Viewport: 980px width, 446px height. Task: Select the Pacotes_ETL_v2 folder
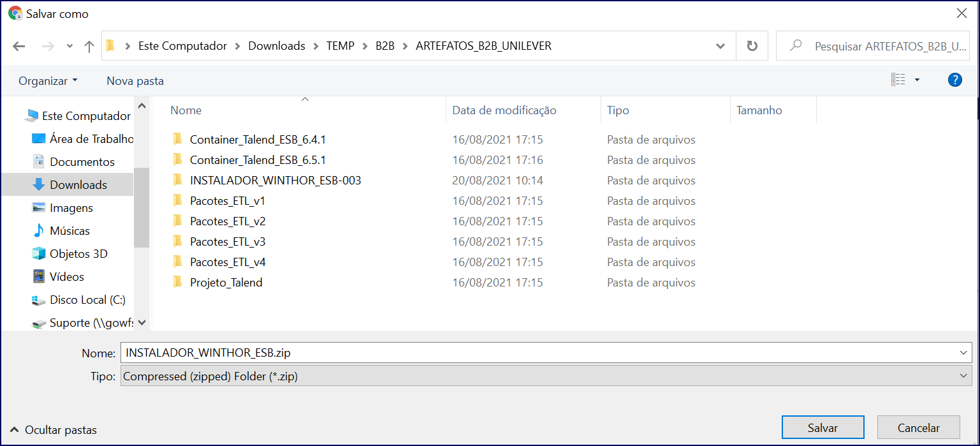coord(228,221)
